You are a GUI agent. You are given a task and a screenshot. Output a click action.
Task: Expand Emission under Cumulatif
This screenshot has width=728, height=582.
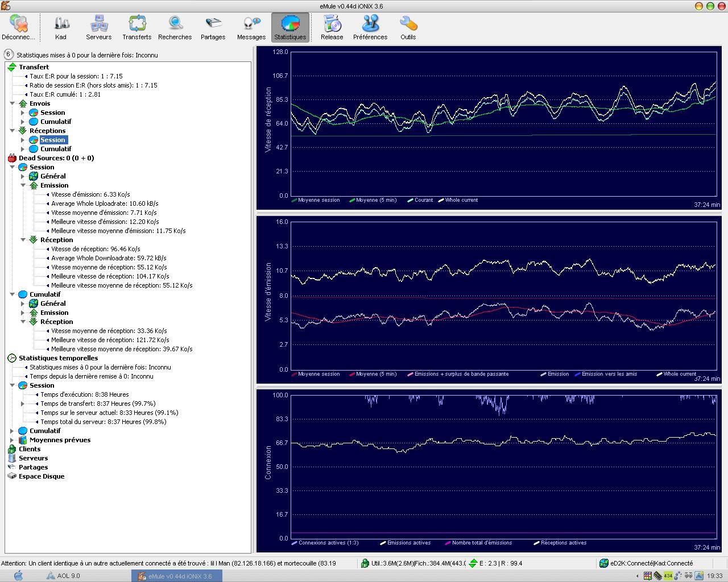coord(23,313)
